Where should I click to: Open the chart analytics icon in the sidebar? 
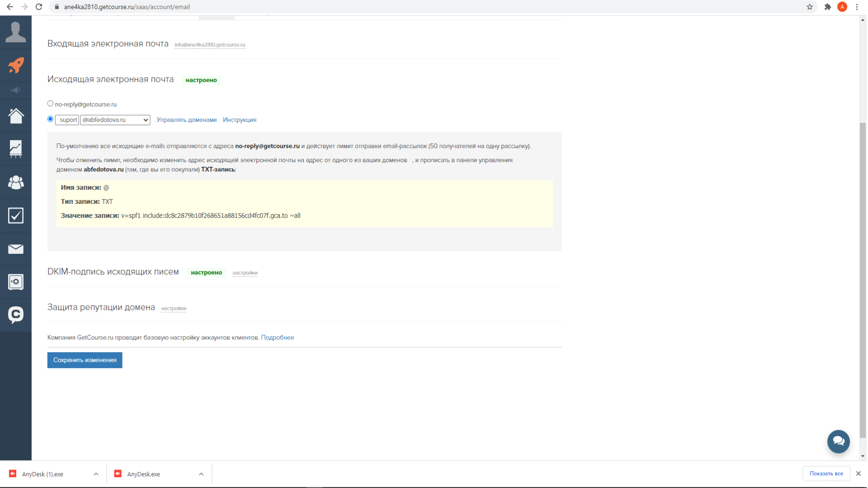(16, 149)
